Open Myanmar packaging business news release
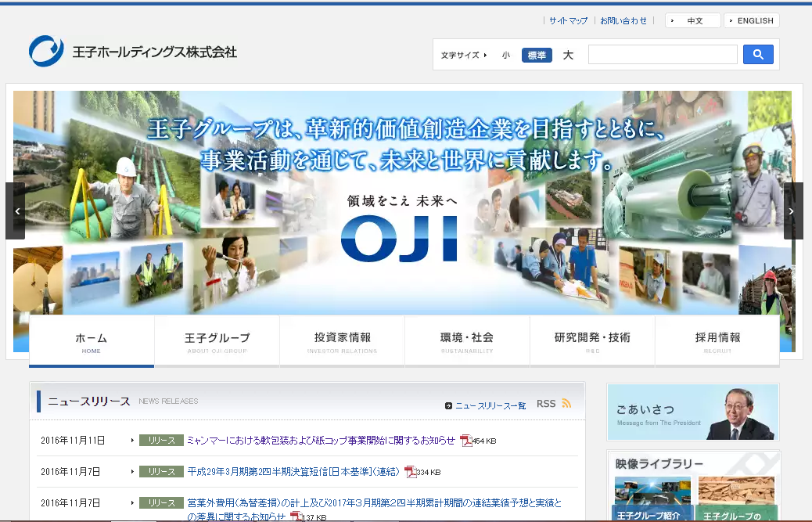Screen dimensions: 812x522 click(321, 440)
